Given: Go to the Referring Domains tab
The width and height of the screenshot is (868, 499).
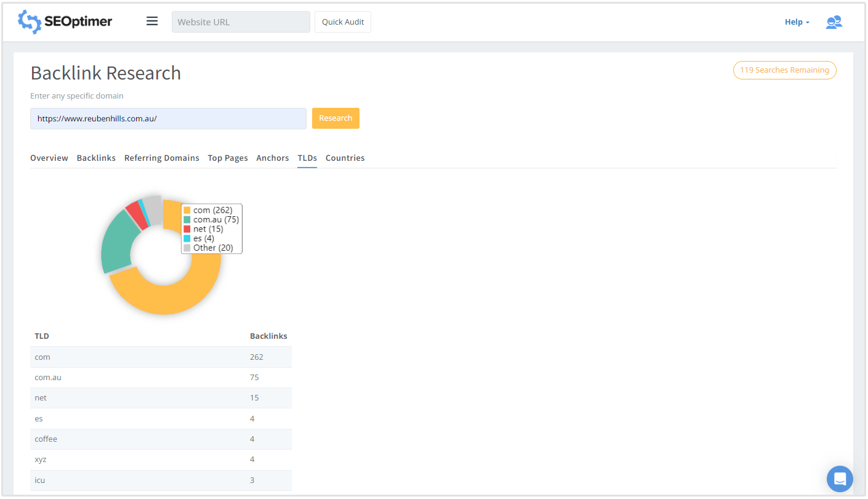Looking at the screenshot, I should tap(162, 158).
